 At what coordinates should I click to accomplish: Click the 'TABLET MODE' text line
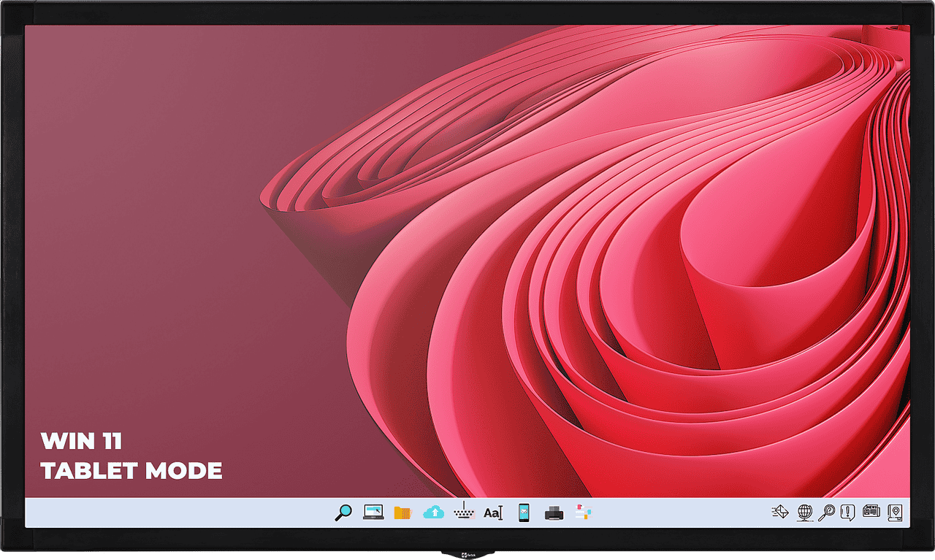pos(131,471)
